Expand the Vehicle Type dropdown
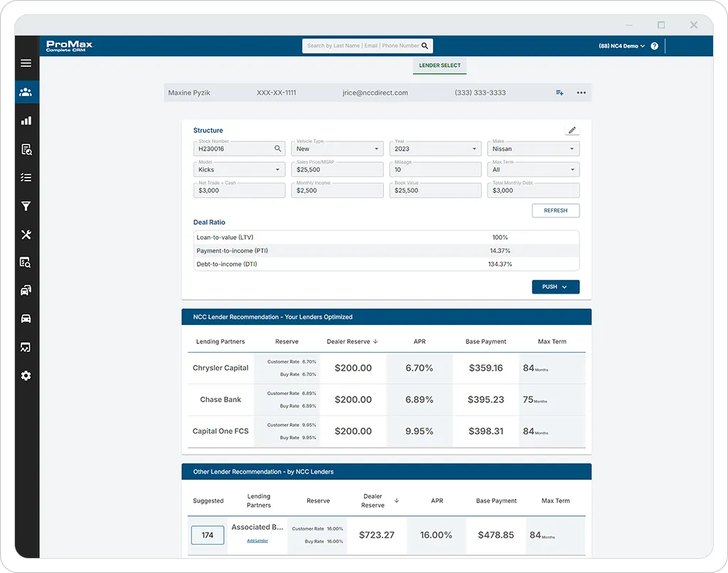The height and width of the screenshot is (573, 728). (337, 149)
